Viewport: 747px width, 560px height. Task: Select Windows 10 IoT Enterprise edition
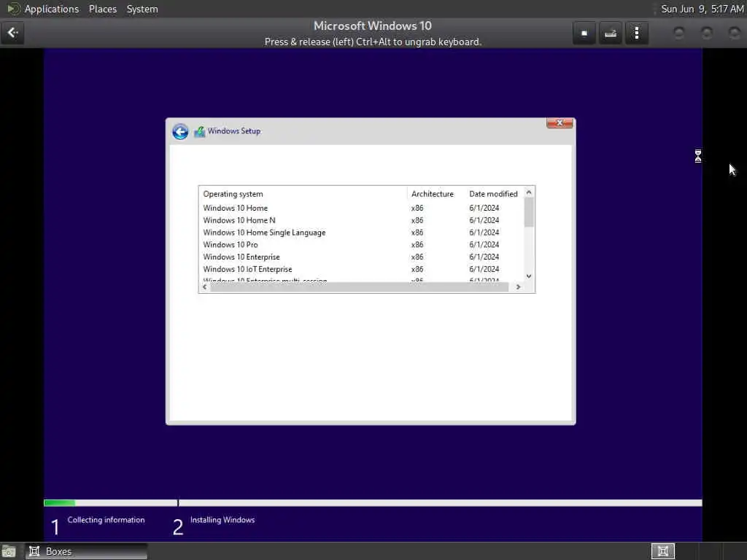coord(362,270)
